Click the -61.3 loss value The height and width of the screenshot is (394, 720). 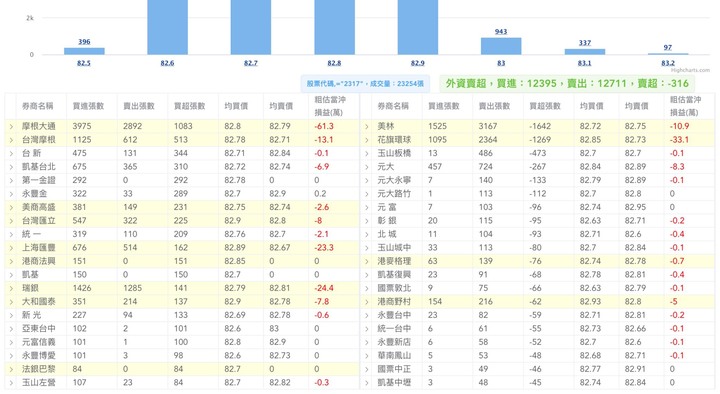pyautogui.click(x=324, y=126)
